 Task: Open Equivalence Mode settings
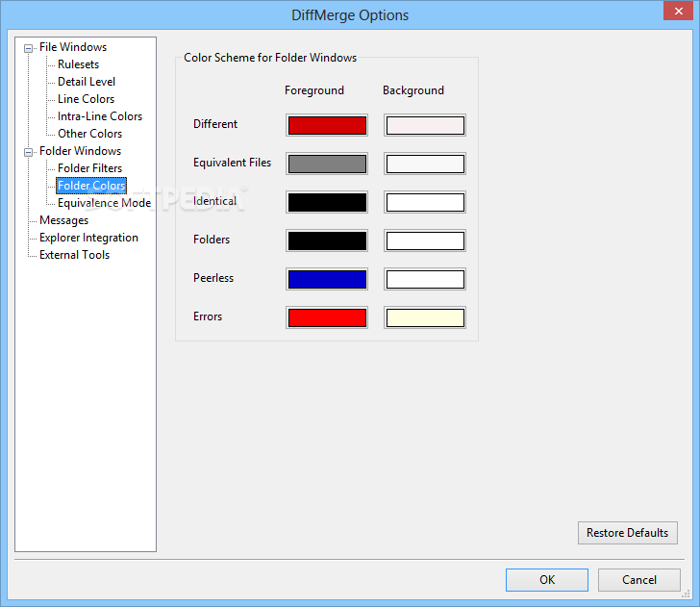pos(105,203)
